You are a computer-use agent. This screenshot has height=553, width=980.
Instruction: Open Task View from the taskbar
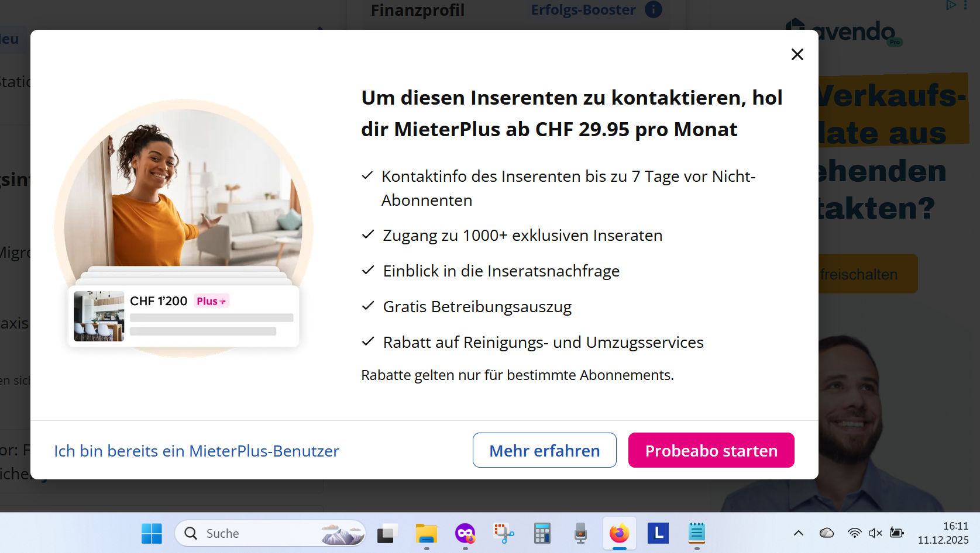point(387,533)
